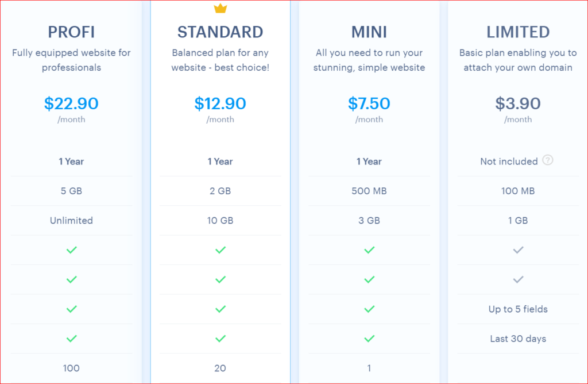Click the second gray checkmark in LIMITED column
588x384 pixels.
pos(518,279)
